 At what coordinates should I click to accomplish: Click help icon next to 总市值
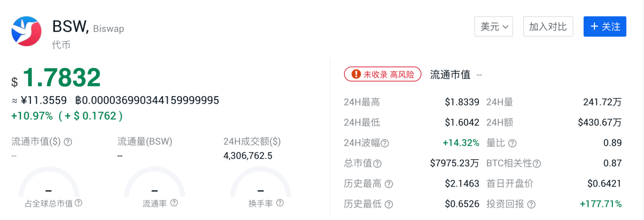coord(377,164)
